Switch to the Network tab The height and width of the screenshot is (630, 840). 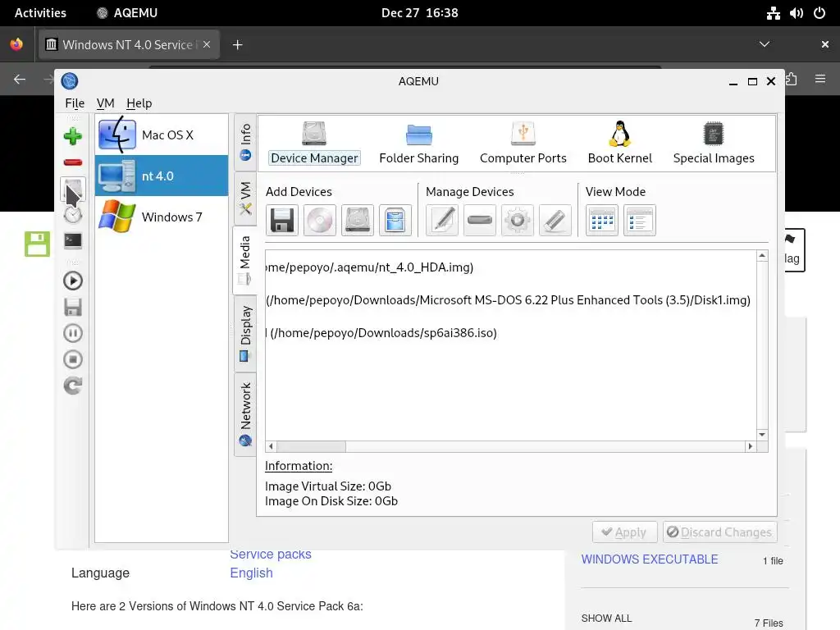click(x=245, y=414)
